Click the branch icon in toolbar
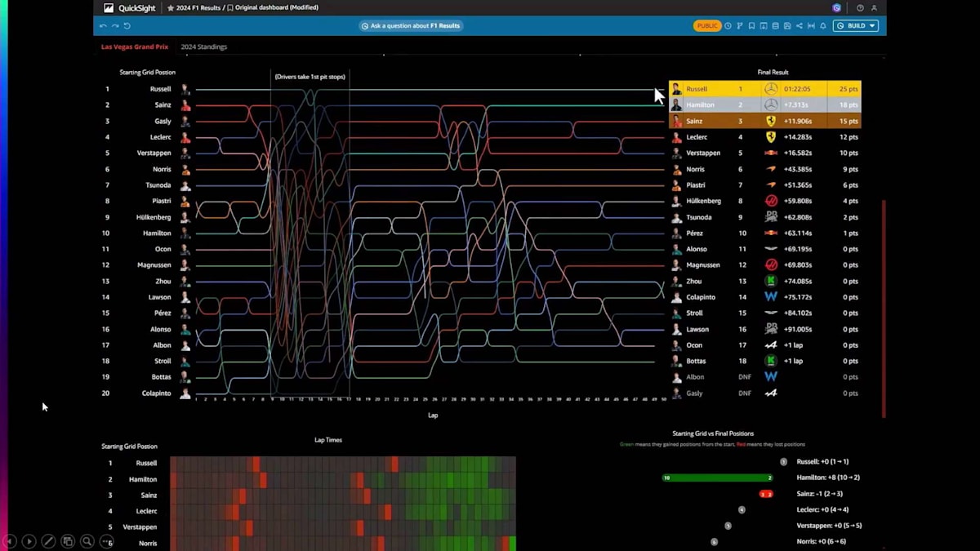The image size is (980, 551). pyautogui.click(x=740, y=26)
